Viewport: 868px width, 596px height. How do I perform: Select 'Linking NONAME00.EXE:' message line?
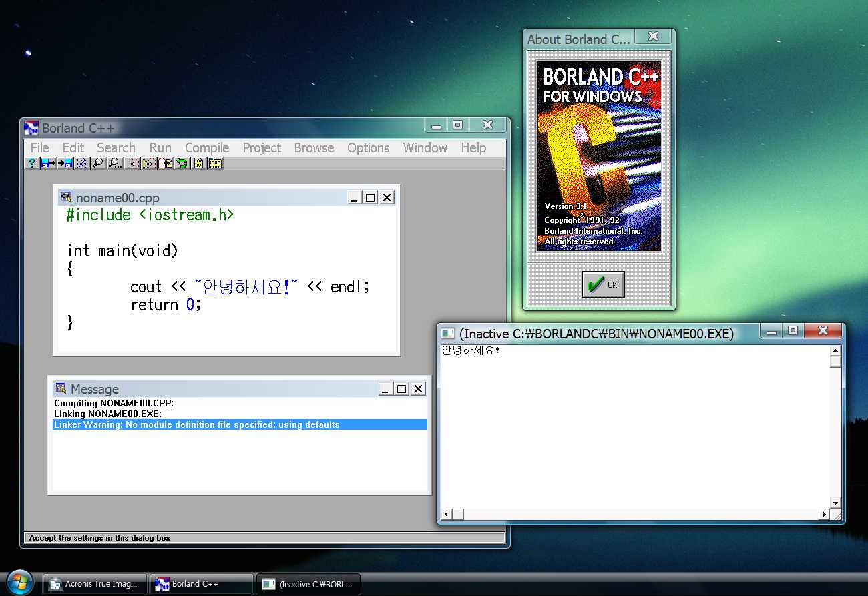coord(107,414)
